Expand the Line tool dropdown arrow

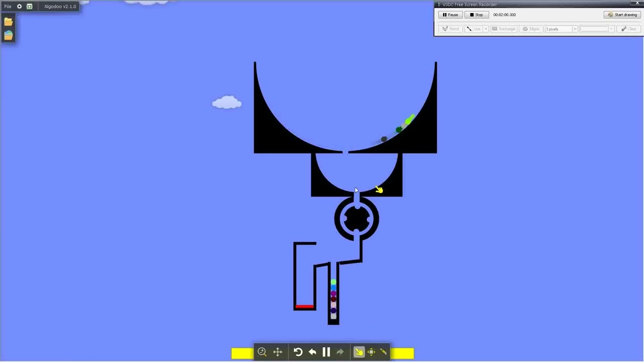coord(486,29)
